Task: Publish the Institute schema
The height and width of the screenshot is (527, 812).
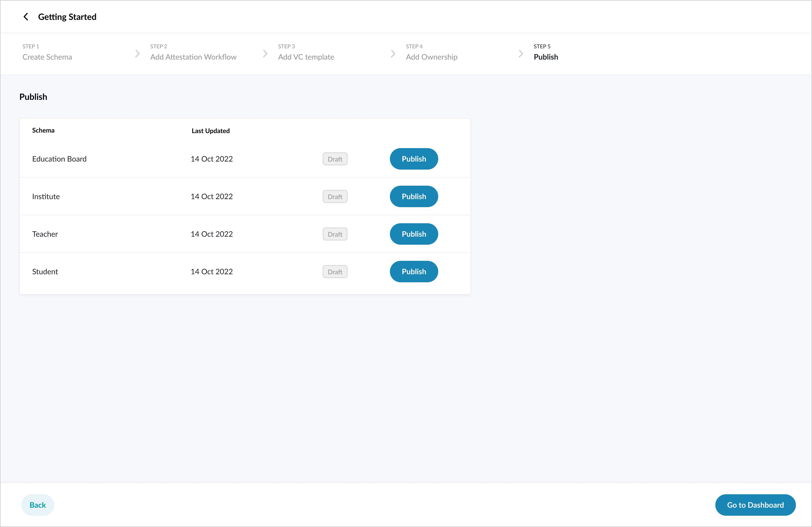Action: pyautogui.click(x=414, y=196)
